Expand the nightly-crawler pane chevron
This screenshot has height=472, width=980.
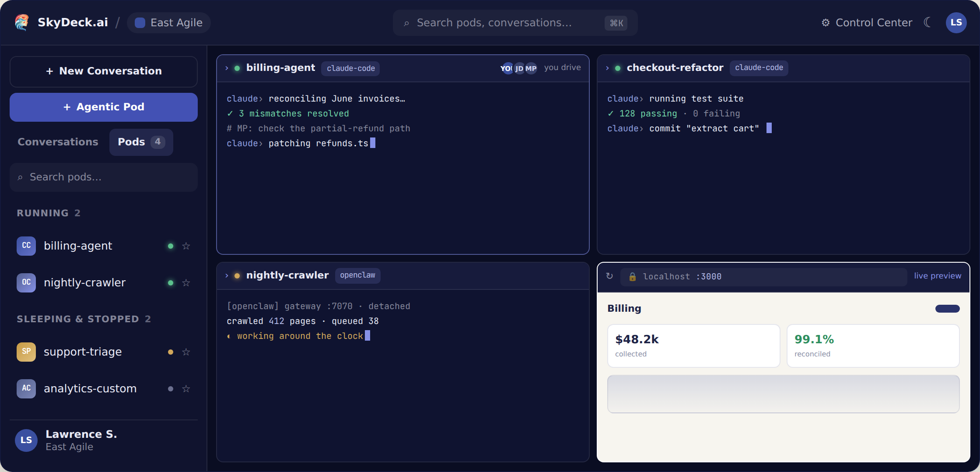tap(227, 276)
